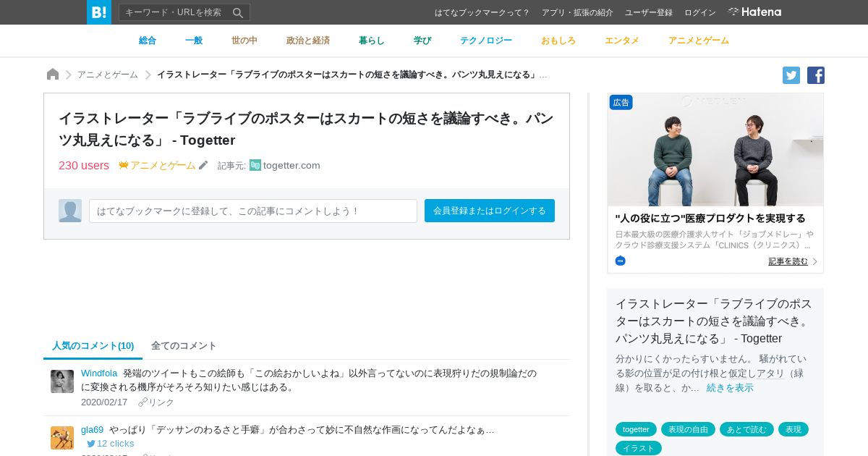
Task: Click 会員登録またはログインする button
Action: click(x=490, y=211)
